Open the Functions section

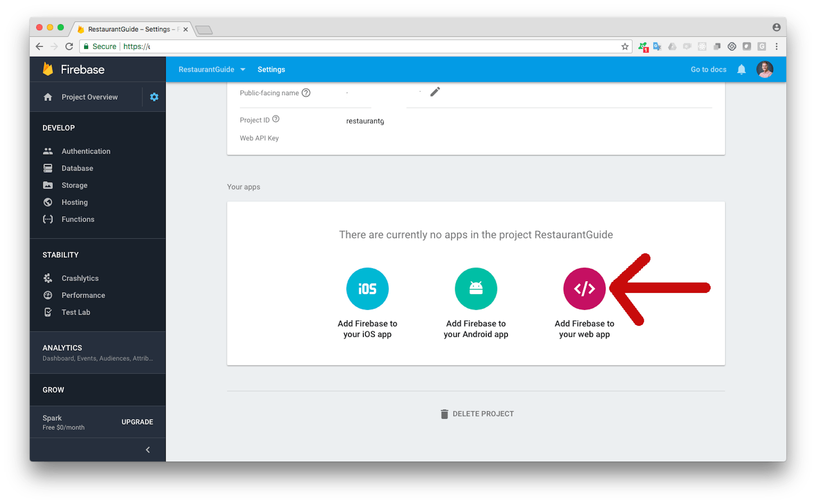coord(78,219)
